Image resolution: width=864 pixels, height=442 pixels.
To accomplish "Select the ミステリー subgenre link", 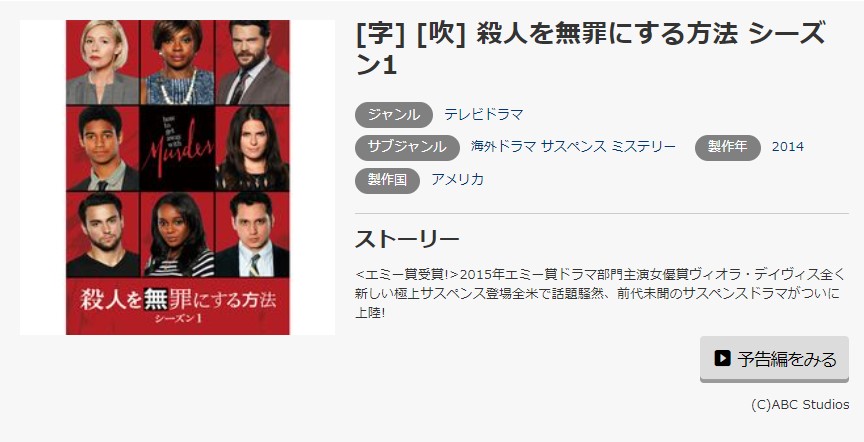I will tap(644, 147).
